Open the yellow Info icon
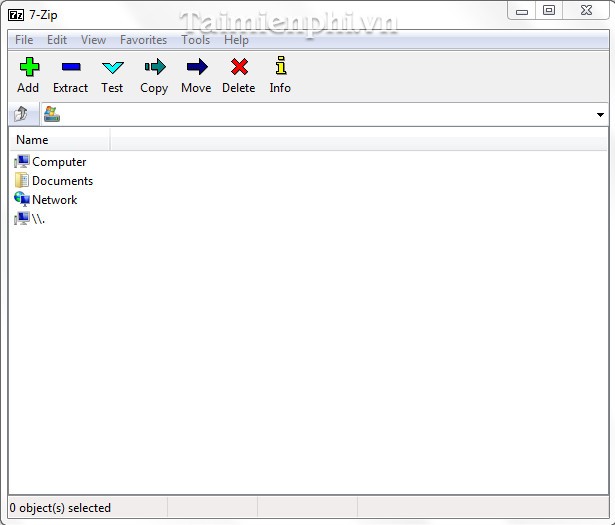This screenshot has height=525, width=615. (x=280, y=65)
